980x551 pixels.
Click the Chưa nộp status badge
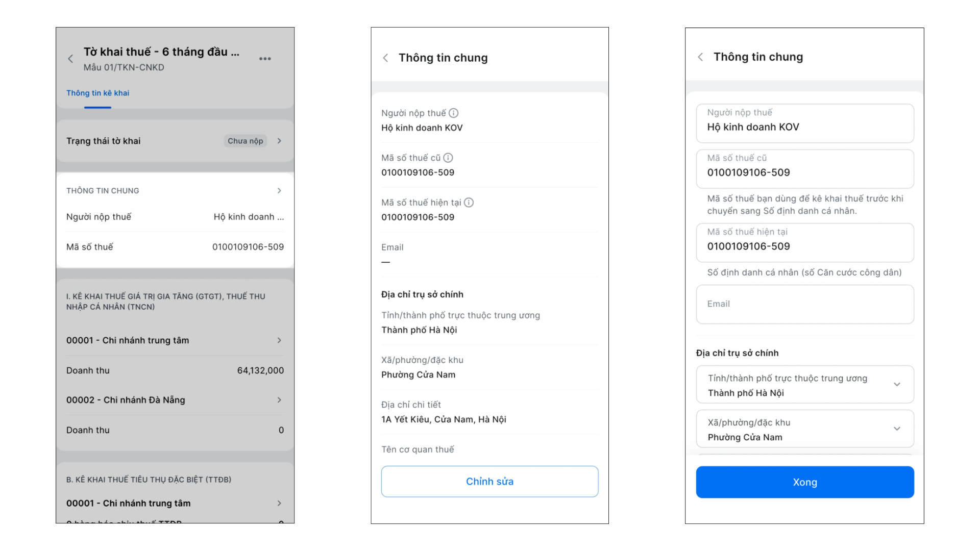[x=246, y=141]
